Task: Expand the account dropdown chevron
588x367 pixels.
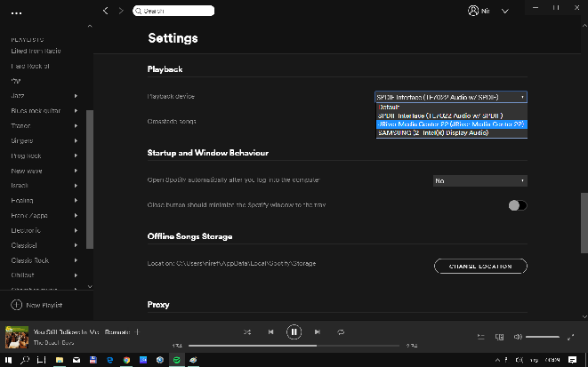Action: coord(505,12)
